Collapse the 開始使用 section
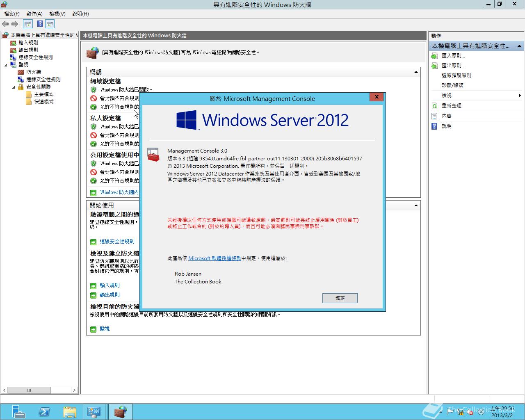525x420 pixels. pyautogui.click(x=416, y=205)
